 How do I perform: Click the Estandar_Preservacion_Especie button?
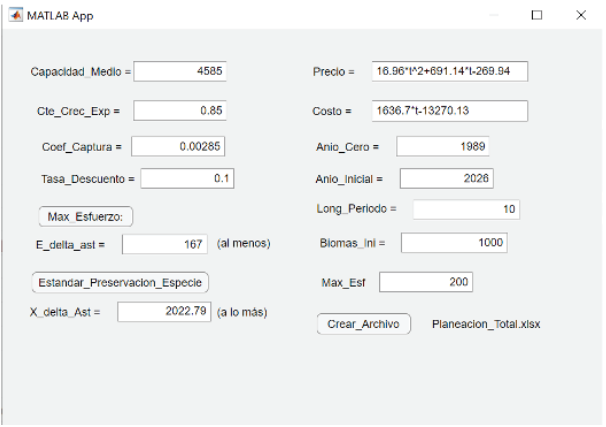point(119,282)
